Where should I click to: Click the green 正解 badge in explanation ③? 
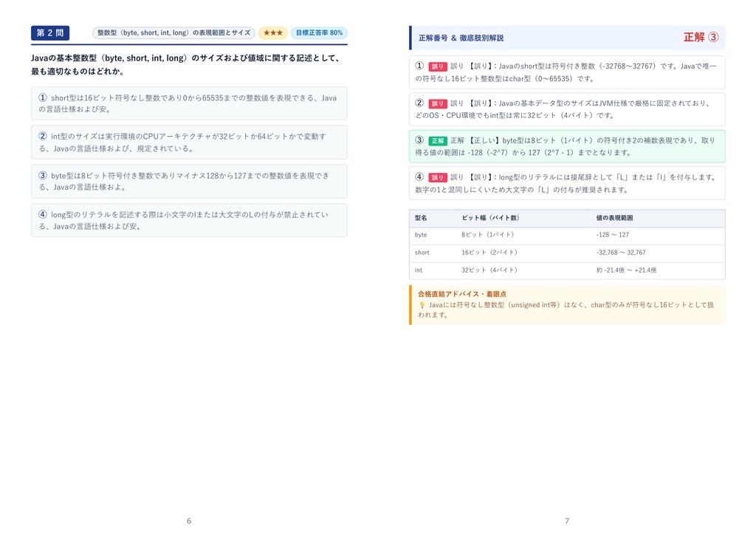[438, 140]
